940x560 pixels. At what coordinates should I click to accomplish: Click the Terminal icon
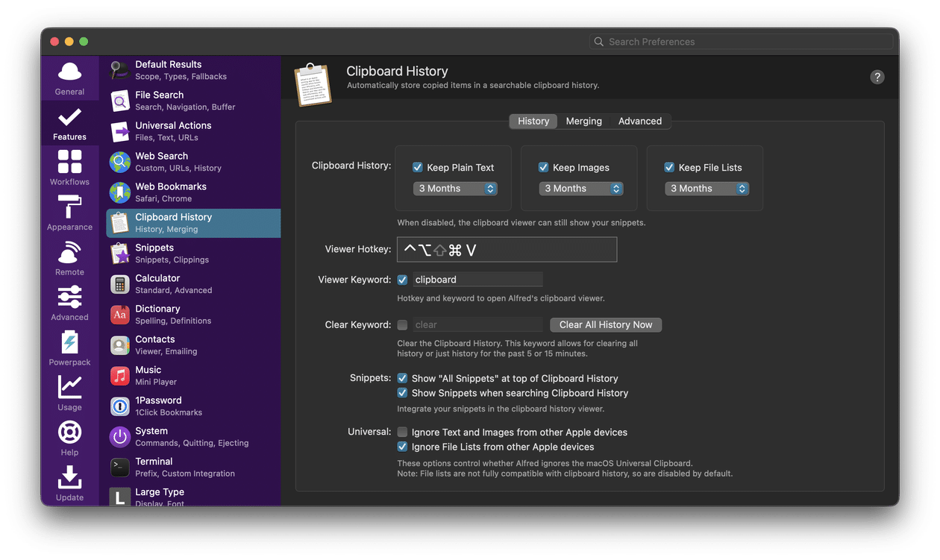click(x=119, y=468)
